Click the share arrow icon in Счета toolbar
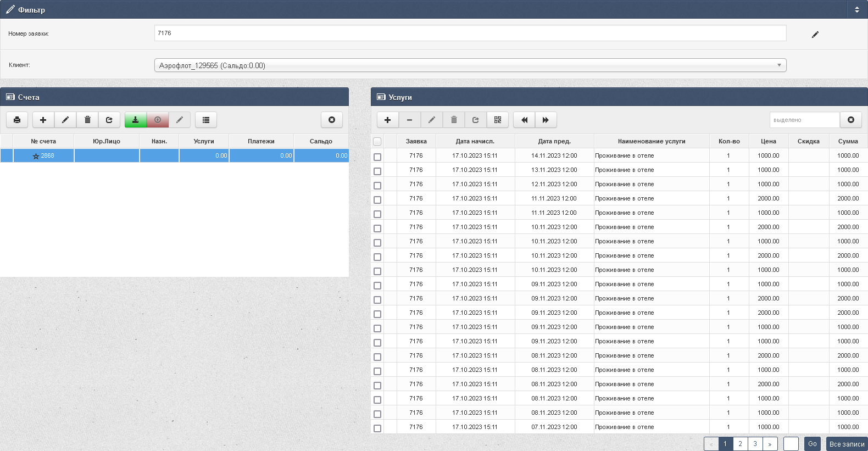 pos(109,120)
